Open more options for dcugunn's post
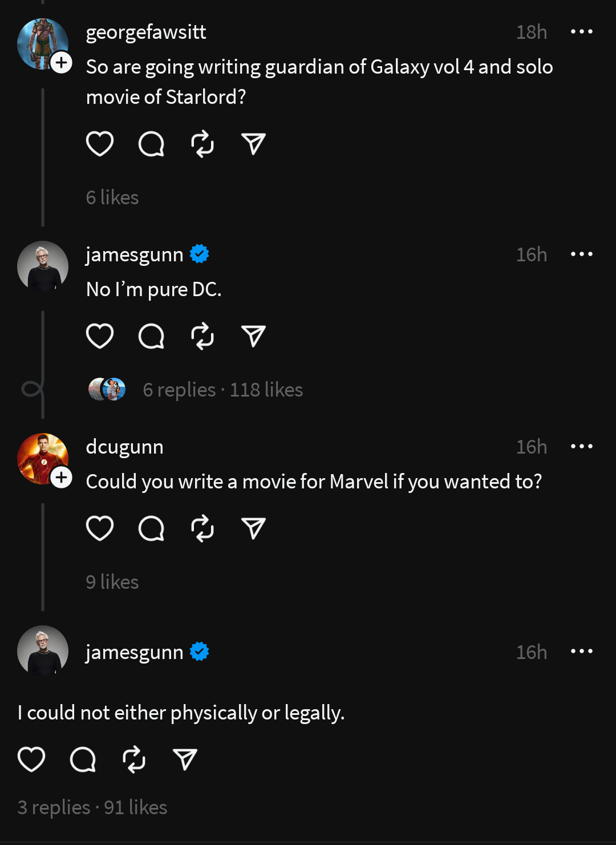616x845 pixels. point(581,447)
